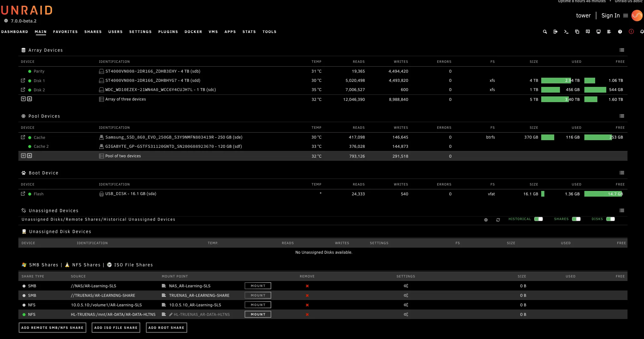Toggle the Shares switch
This screenshot has width=644, height=339.
pos(576,219)
